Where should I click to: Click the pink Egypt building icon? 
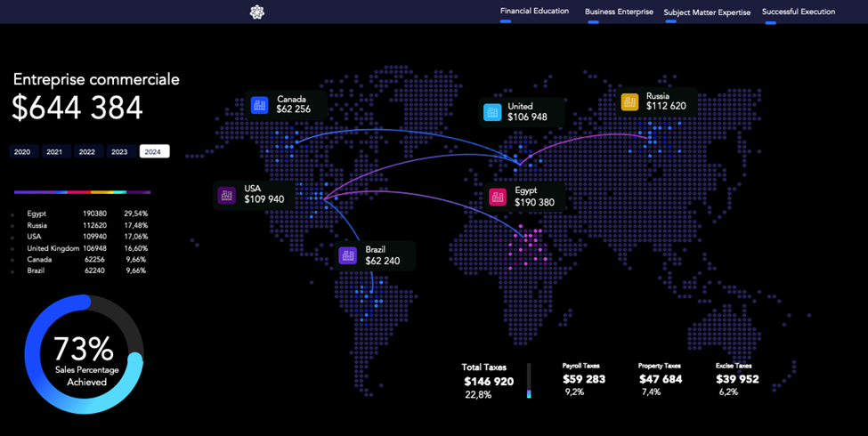point(497,197)
